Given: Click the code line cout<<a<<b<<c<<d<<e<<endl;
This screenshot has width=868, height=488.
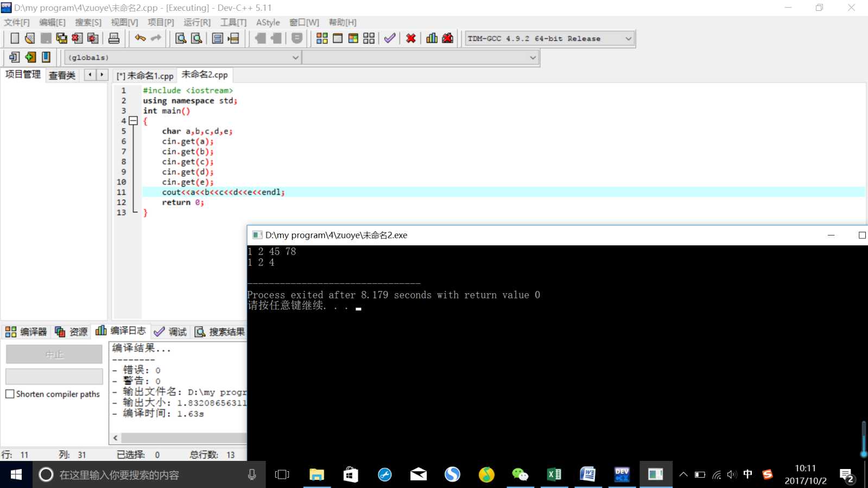Looking at the screenshot, I should pos(223,192).
